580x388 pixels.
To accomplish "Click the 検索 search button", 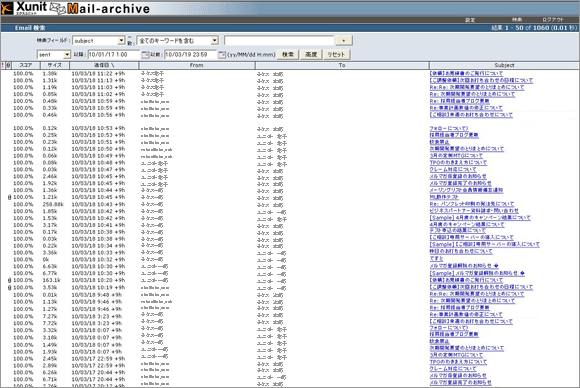I will [288, 54].
